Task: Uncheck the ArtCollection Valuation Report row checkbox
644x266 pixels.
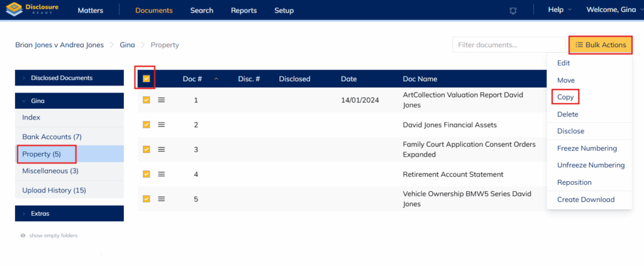Action: tap(147, 100)
